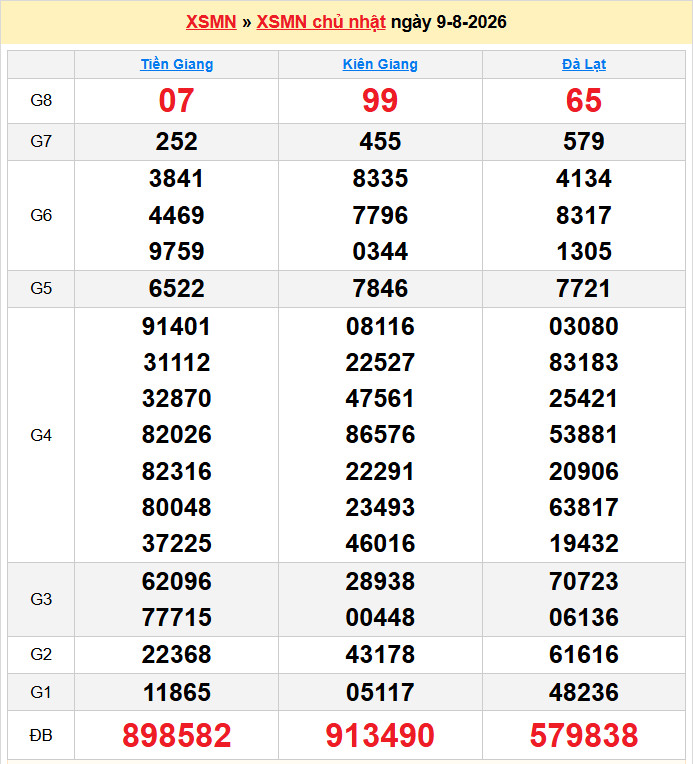
Task: Open the XSMN link in the header
Action: coord(211,22)
